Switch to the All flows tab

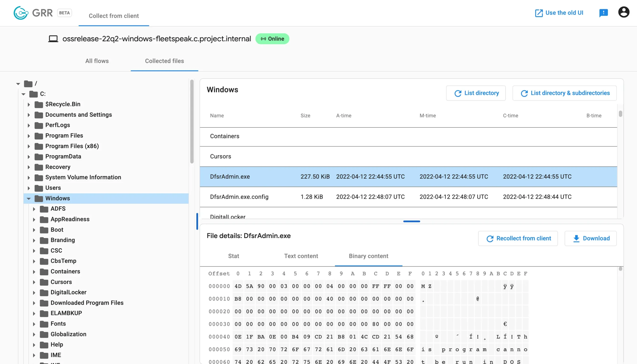[97, 61]
